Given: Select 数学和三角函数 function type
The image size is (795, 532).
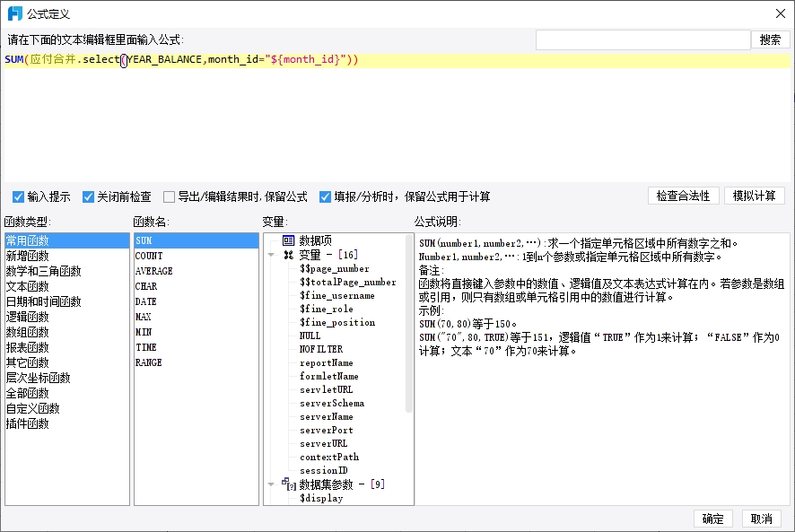Looking at the screenshot, I should [67, 271].
